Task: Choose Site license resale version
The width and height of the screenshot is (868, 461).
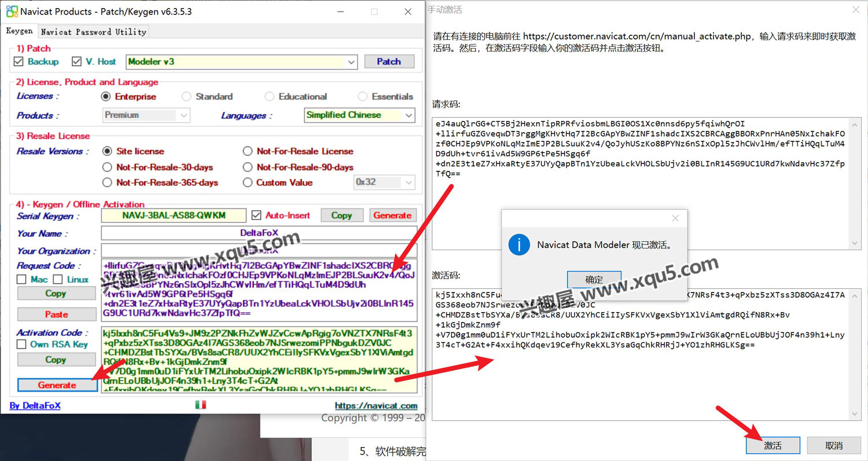Action: point(106,151)
